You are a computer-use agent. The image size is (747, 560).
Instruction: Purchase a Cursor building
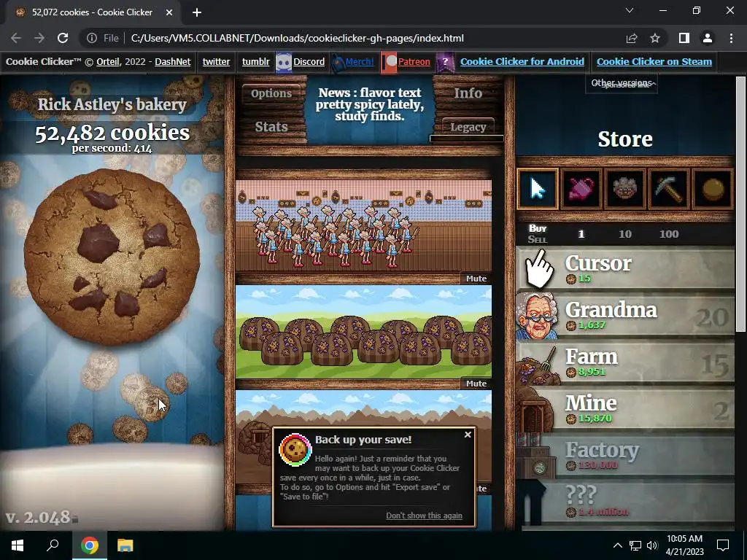click(625, 270)
